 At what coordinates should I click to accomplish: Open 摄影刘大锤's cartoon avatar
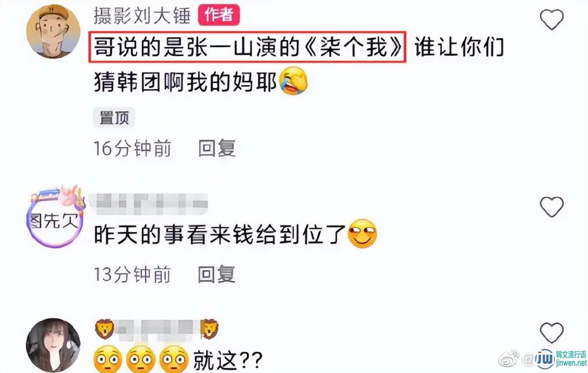53,32
